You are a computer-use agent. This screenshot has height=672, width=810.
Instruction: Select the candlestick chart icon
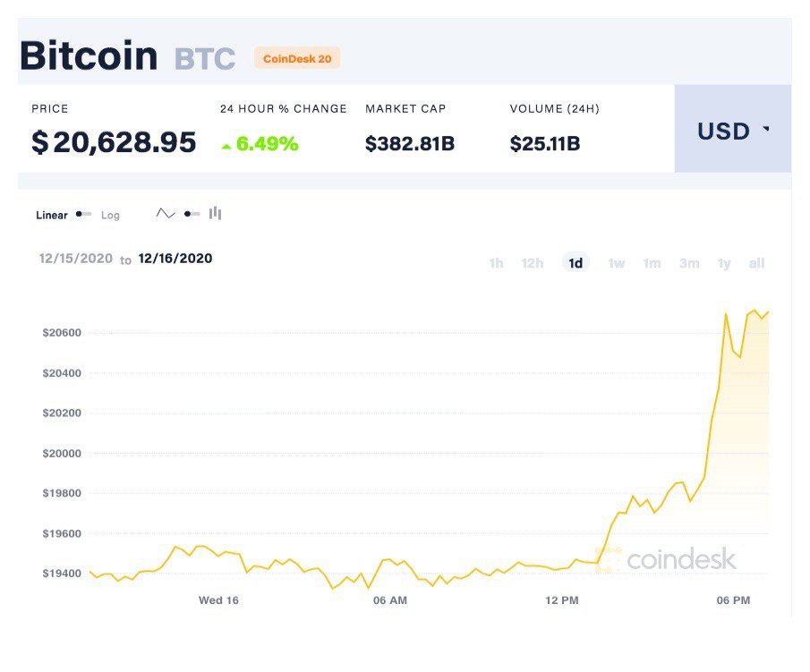click(216, 213)
